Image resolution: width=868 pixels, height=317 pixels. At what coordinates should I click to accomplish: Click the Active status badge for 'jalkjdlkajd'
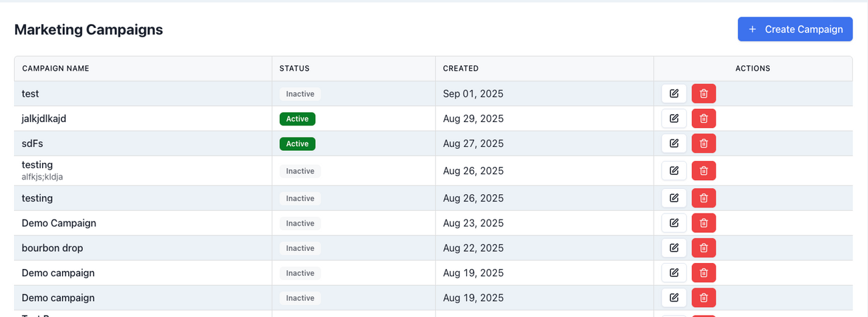pyautogui.click(x=297, y=119)
